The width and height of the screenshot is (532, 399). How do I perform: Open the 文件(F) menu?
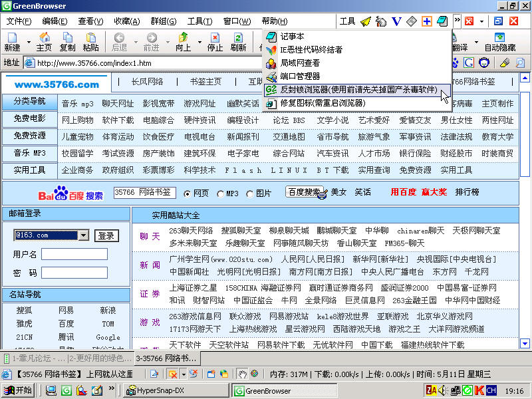coord(19,21)
